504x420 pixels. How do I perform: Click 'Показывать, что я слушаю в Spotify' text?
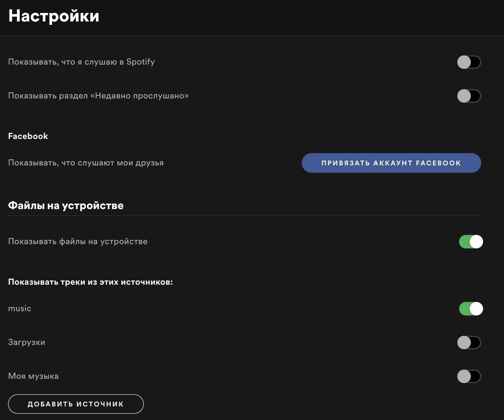(x=81, y=62)
